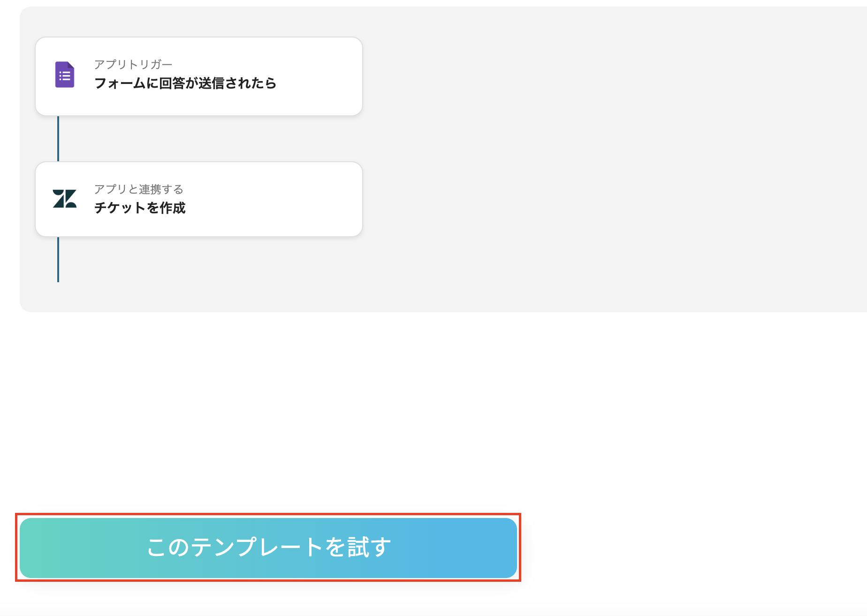The height and width of the screenshot is (616, 867).
Task: Click the dark Zendesk logo in the second step
Action: tap(65, 198)
